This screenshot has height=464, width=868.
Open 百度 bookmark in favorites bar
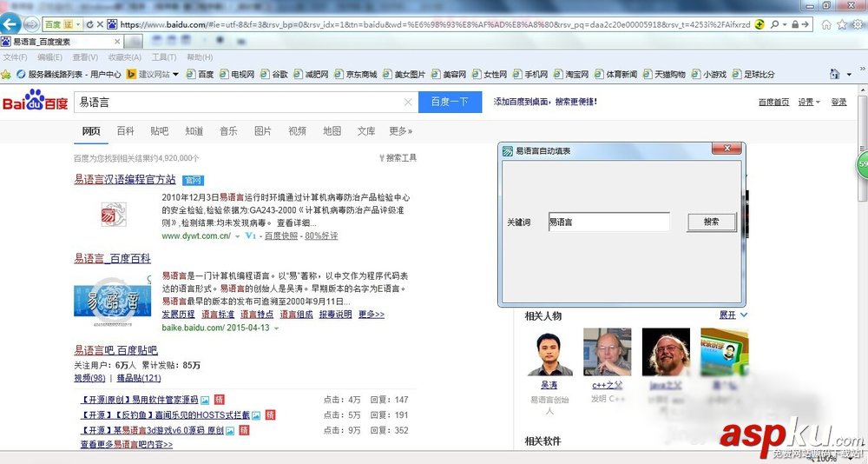[200, 74]
